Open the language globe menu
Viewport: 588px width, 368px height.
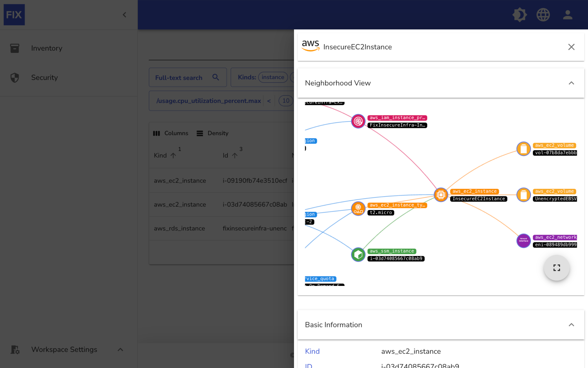543,15
